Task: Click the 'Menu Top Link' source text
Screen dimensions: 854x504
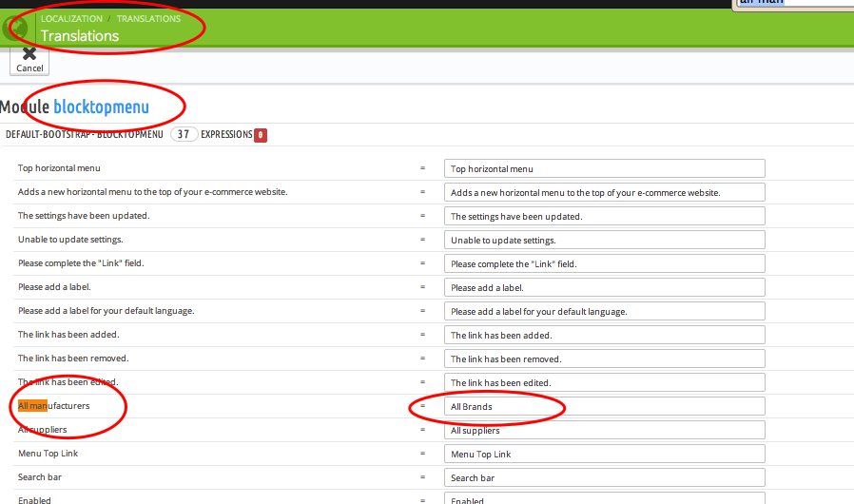Action: tap(48, 454)
